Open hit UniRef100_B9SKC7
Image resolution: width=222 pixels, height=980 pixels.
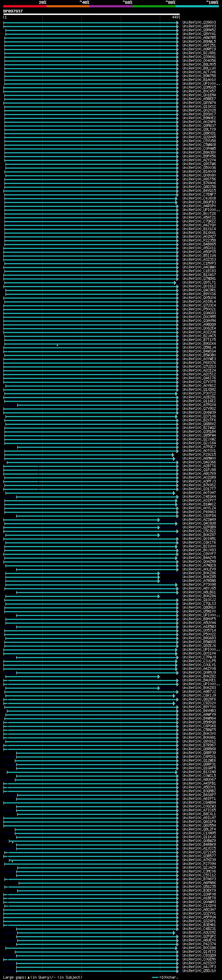[199, 114]
